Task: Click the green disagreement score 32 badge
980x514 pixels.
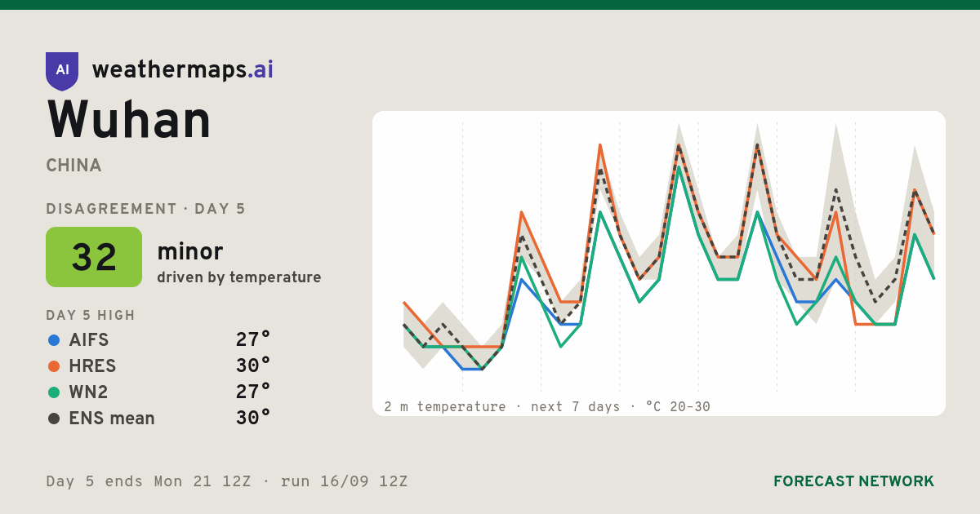Action: (94, 257)
